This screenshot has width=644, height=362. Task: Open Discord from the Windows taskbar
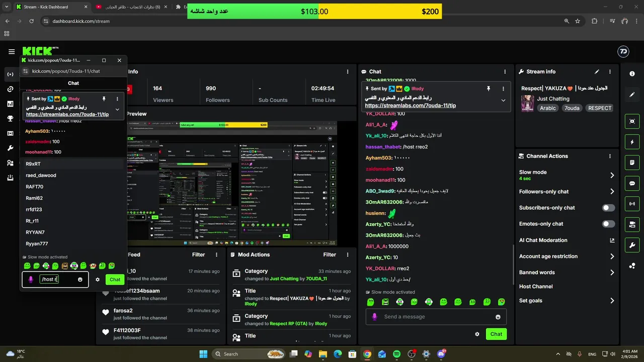click(x=441, y=354)
